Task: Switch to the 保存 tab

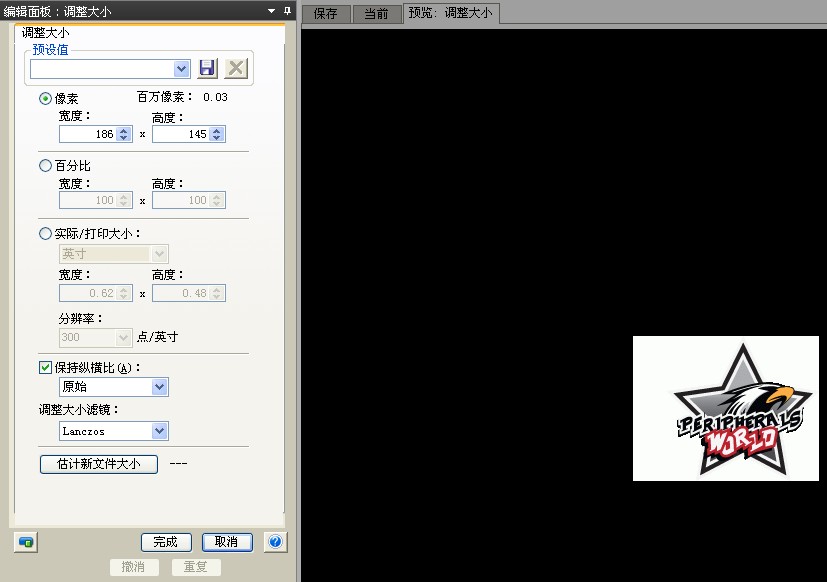Action: (325, 14)
